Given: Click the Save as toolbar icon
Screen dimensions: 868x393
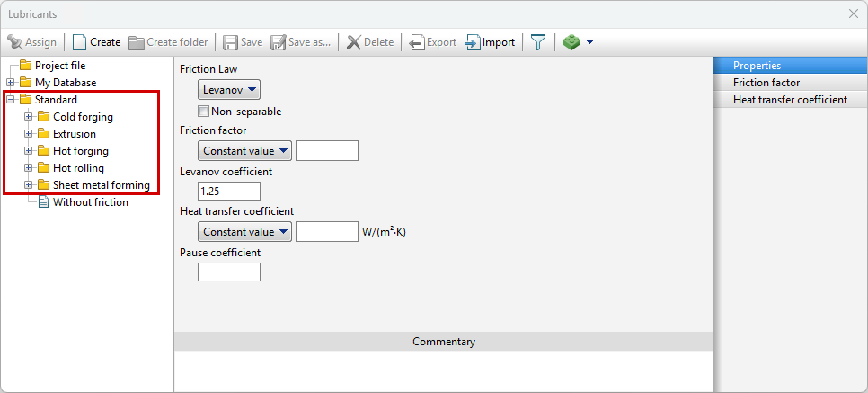Looking at the screenshot, I should coord(279,42).
